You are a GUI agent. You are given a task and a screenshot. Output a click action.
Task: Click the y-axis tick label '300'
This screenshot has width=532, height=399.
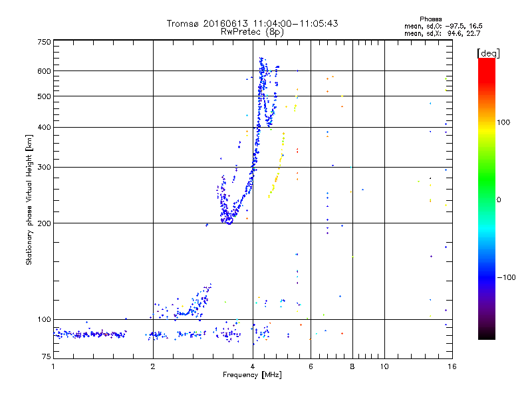click(x=44, y=168)
